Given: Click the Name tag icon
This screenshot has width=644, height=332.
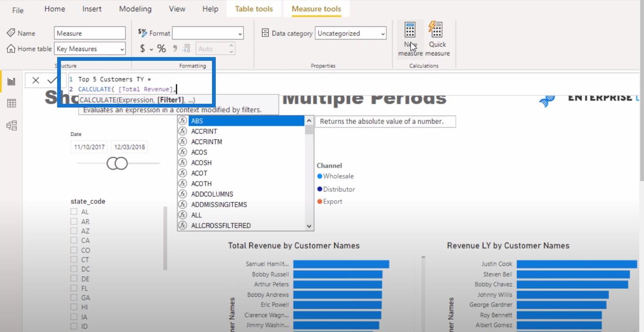Looking at the screenshot, I should tap(11, 33).
